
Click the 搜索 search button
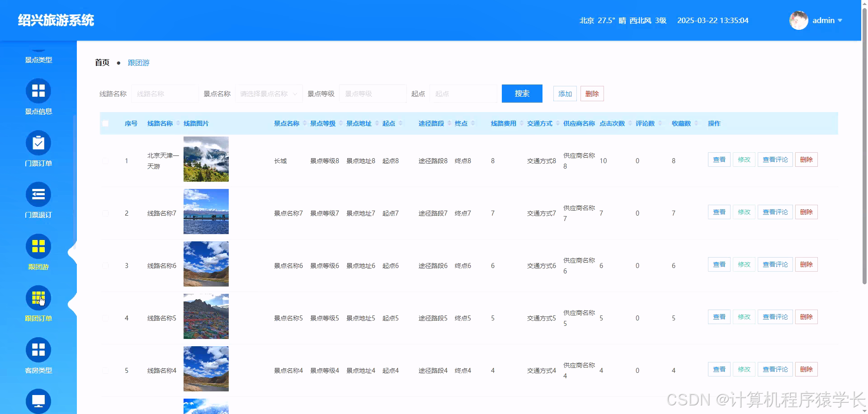pyautogui.click(x=522, y=94)
